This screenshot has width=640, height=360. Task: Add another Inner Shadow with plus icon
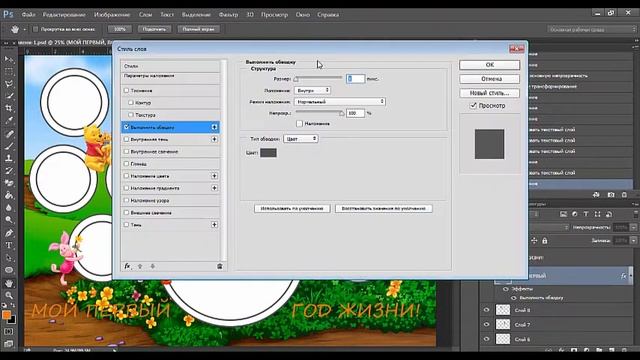tap(214, 140)
